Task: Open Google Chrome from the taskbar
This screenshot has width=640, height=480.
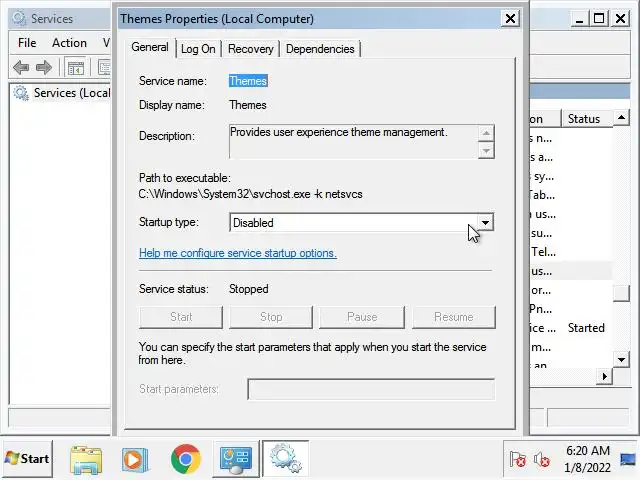Action: 186,459
